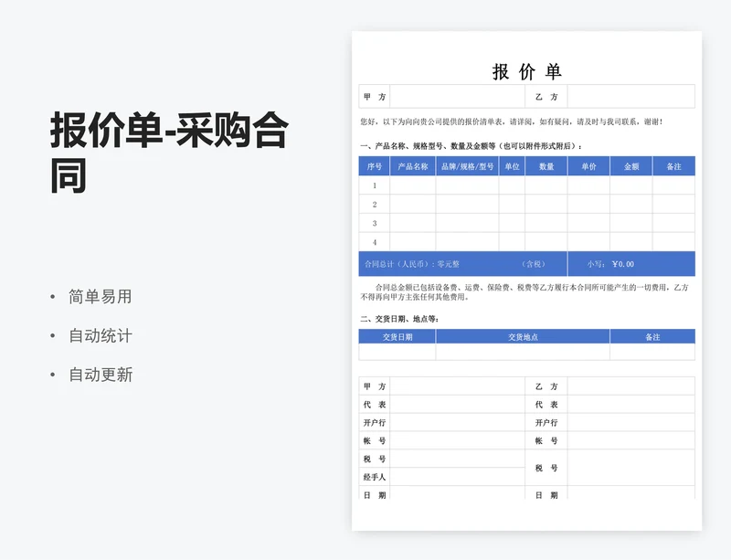
Task: Click the 数量 cell in row 2
Action: [546, 205]
